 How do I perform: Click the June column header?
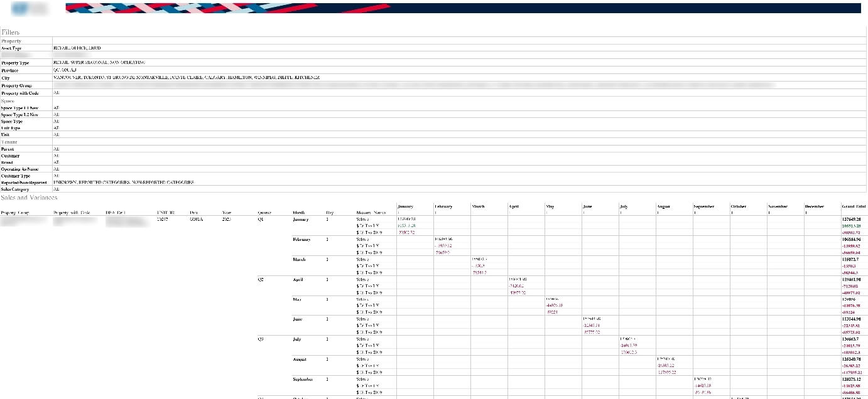587,206
